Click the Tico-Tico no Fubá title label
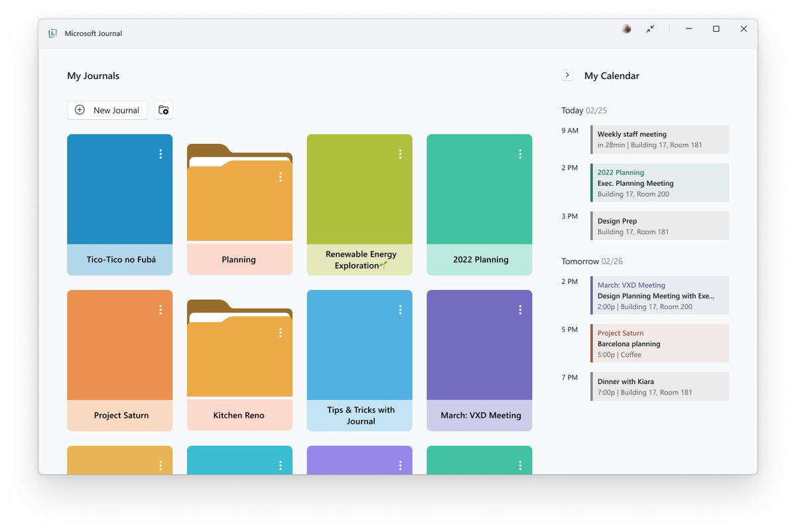796x532 pixels. point(121,259)
